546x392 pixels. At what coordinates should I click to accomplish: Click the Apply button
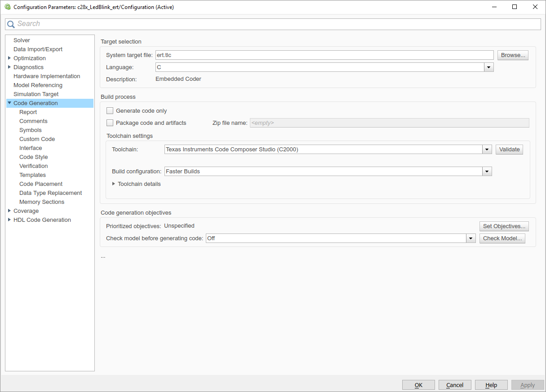[528, 385]
